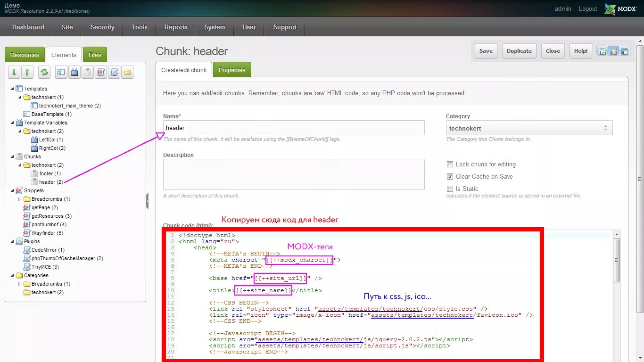Click the tree panel collapse handle
Image resolution: width=644 pixels, height=362 pixels.
(147, 201)
